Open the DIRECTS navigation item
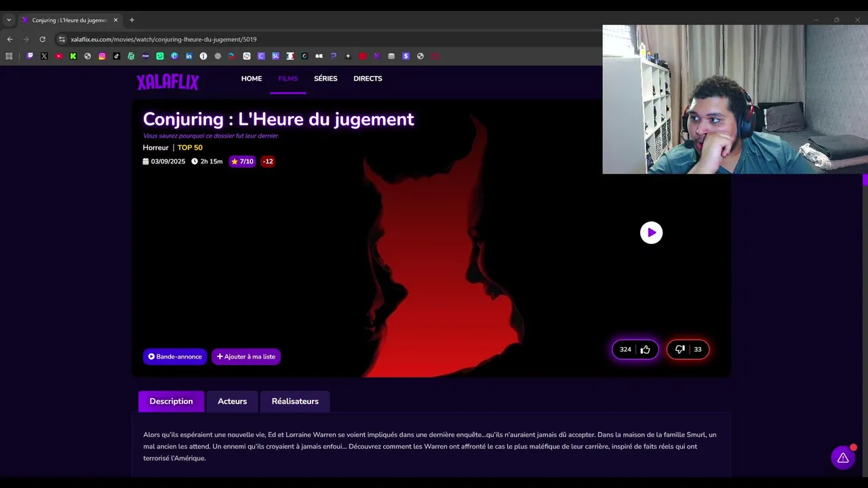Screen dimensions: 868x488 368,79
